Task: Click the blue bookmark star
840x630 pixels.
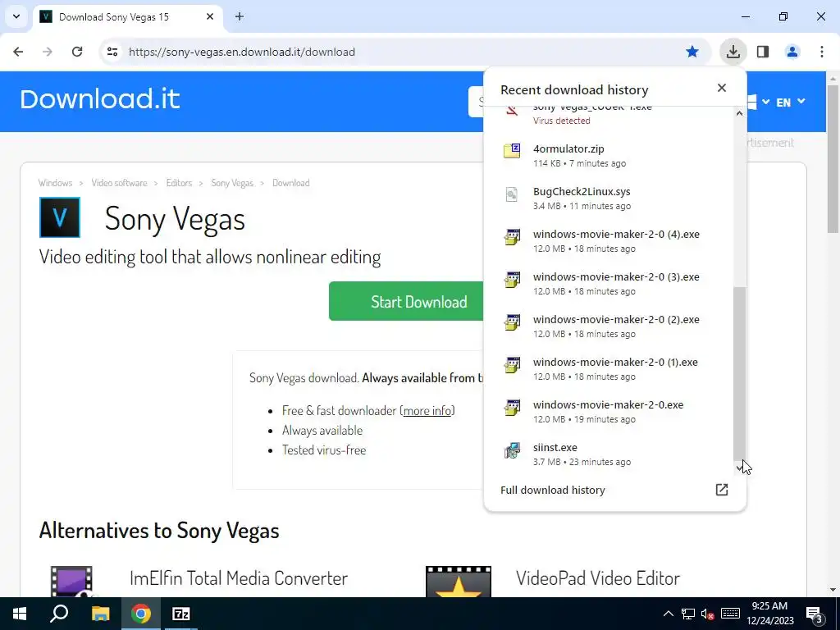Action: [x=692, y=52]
